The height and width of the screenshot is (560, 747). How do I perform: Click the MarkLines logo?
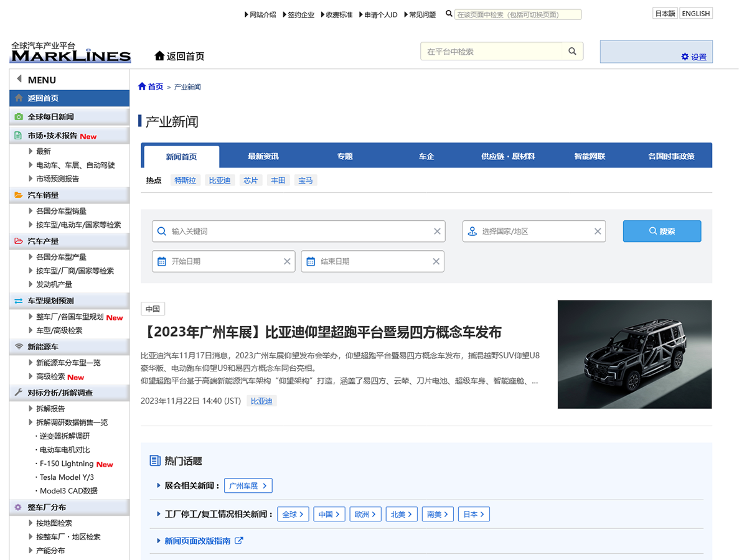[x=70, y=52]
